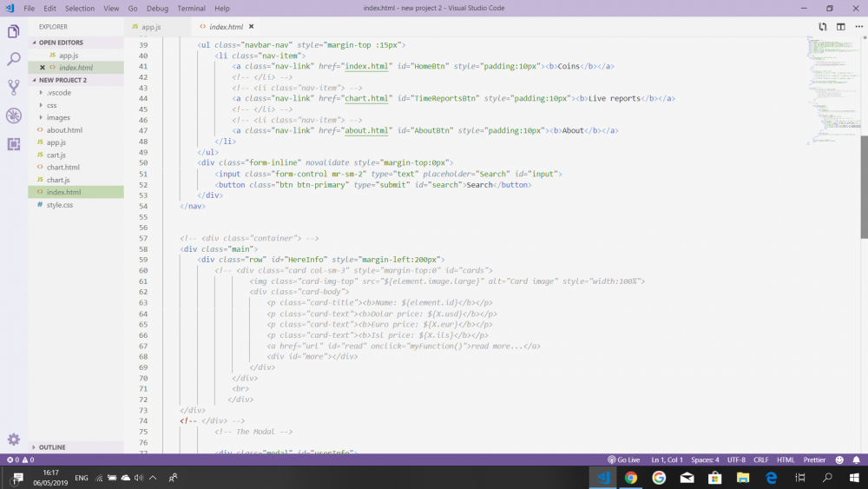Open the Action Center notification icon
The image size is (868, 489).
(16, 478)
